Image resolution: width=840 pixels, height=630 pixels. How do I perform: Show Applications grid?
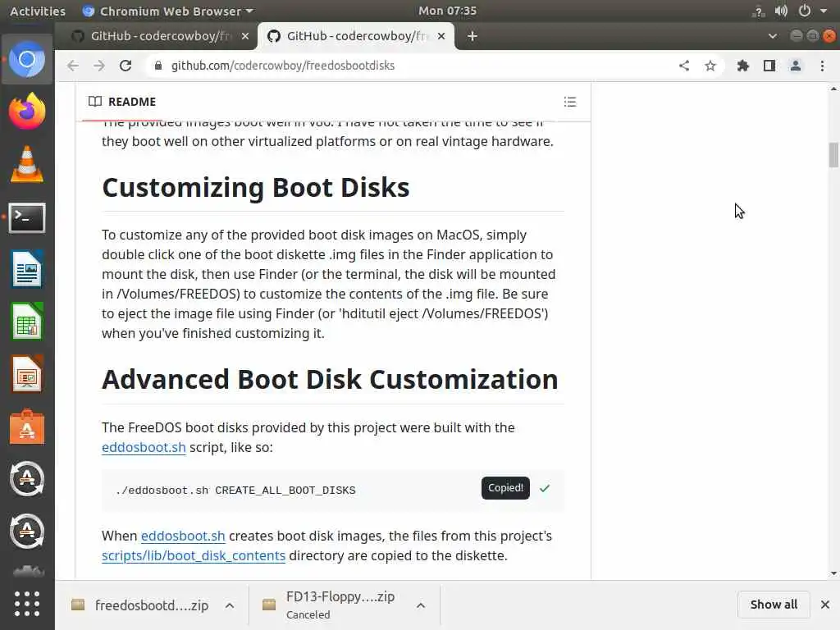tap(27, 605)
